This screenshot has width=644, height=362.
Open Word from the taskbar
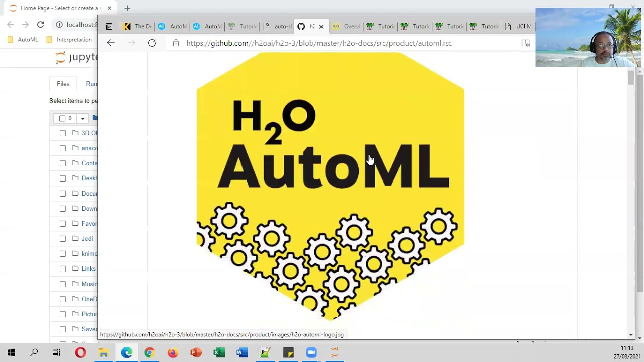(242, 353)
